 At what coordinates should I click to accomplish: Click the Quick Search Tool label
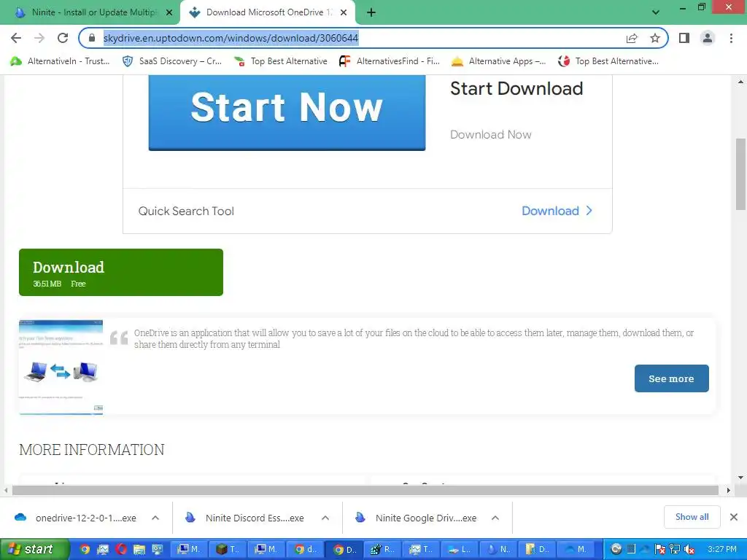tap(186, 211)
